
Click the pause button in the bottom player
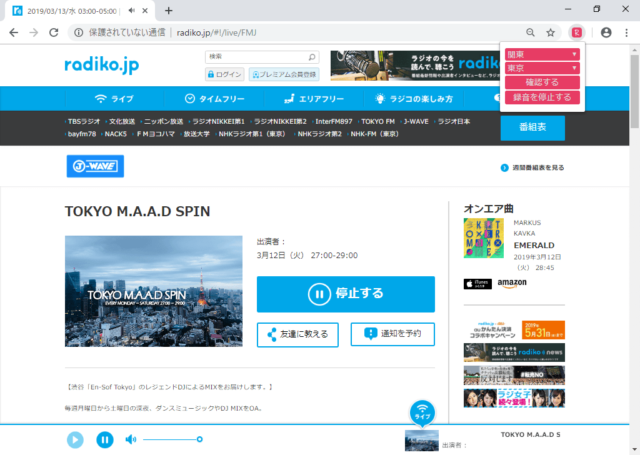pos(105,439)
